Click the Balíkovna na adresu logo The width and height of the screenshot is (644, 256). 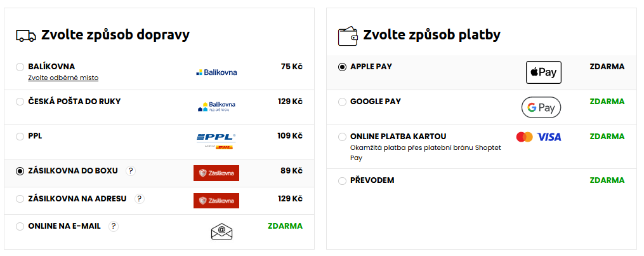point(216,107)
